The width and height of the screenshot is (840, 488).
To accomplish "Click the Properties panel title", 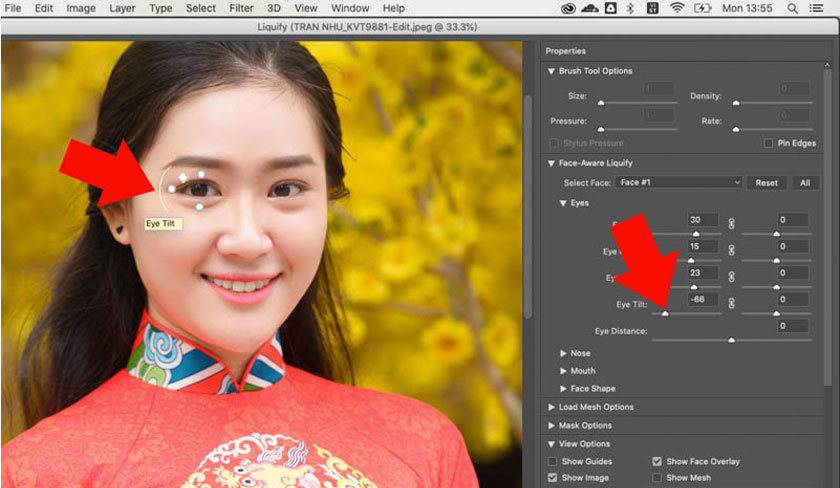I will coord(565,51).
